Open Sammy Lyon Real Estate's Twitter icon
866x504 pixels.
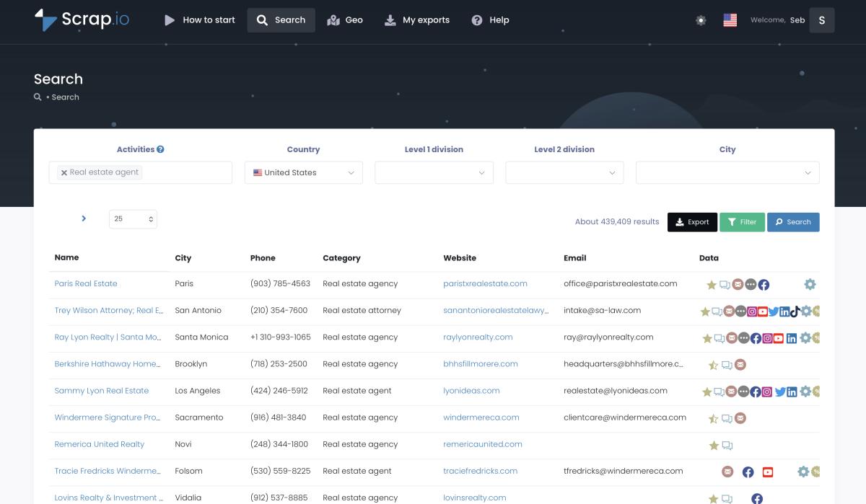(x=779, y=392)
